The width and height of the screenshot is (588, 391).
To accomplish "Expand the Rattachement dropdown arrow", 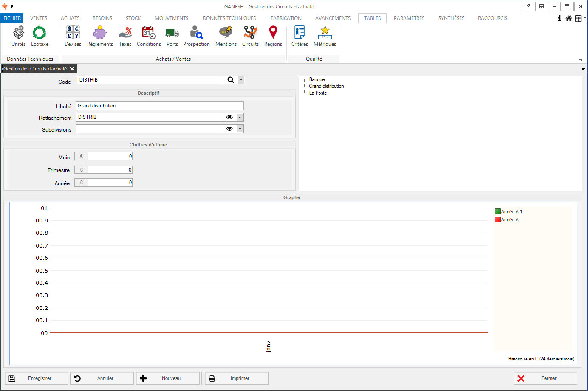I will click(240, 117).
